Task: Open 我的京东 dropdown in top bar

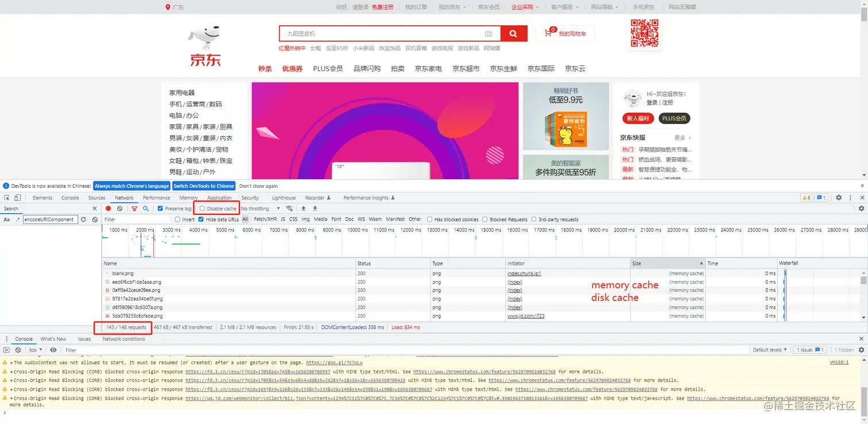Action: pyautogui.click(x=452, y=7)
